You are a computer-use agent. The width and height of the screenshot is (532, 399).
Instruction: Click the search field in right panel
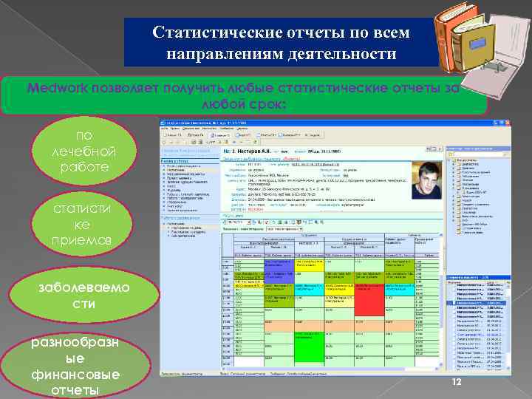point(478,154)
